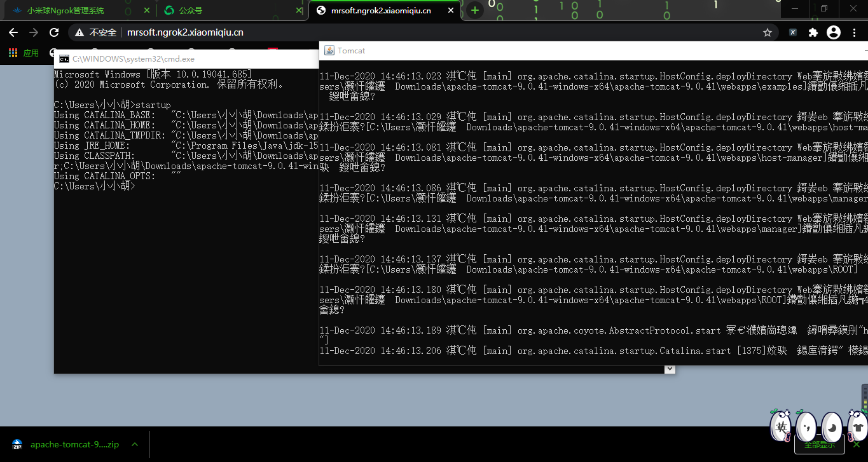
Task: Toggle the input method punctuation mode
Action: [x=806, y=426]
